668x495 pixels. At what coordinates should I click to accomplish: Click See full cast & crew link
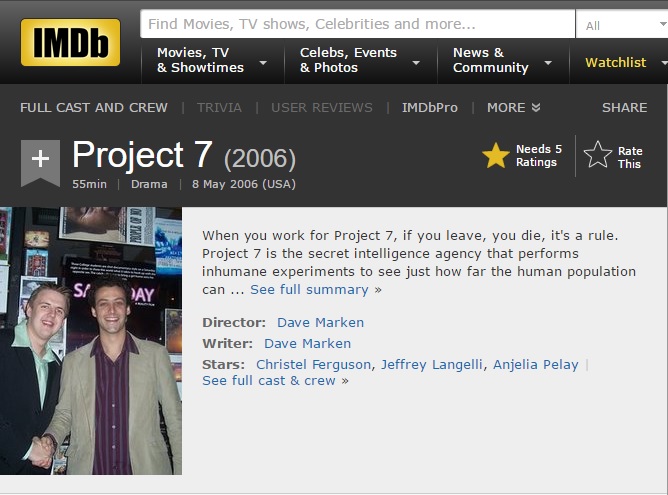click(269, 380)
